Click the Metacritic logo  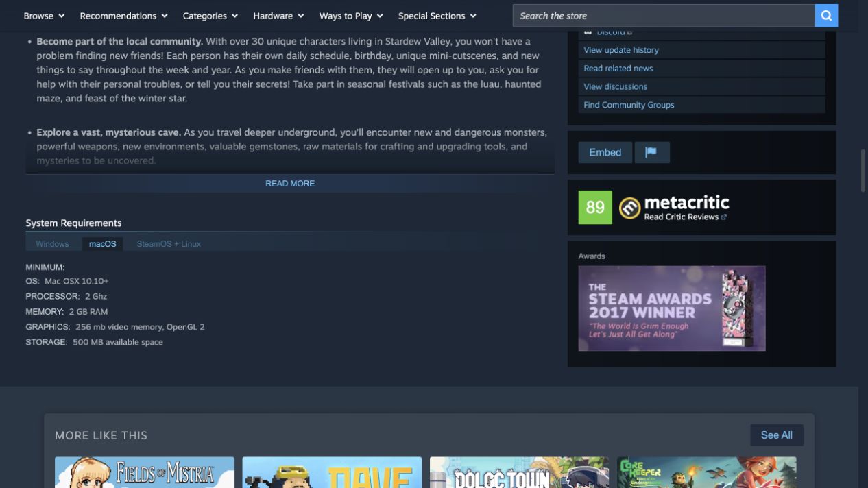click(x=674, y=207)
